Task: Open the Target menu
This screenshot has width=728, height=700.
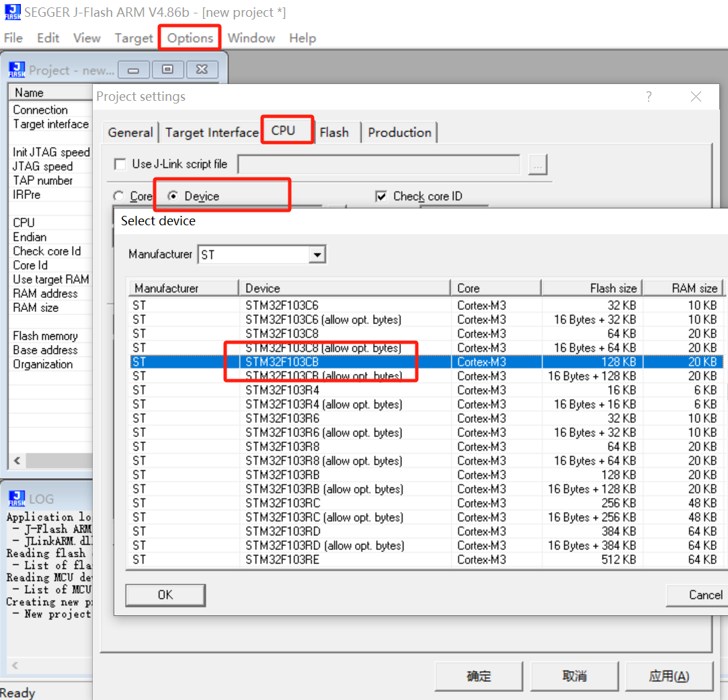Action: (x=134, y=38)
